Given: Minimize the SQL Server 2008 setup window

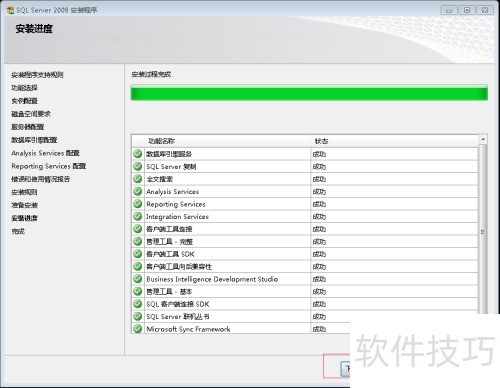Looking at the screenshot, I should point(449,10).
